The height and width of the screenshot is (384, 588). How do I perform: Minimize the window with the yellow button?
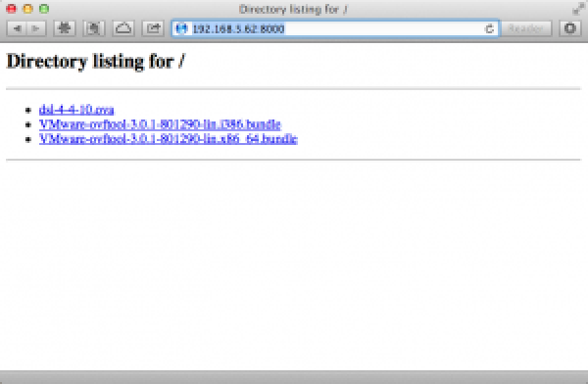point(27,9)
